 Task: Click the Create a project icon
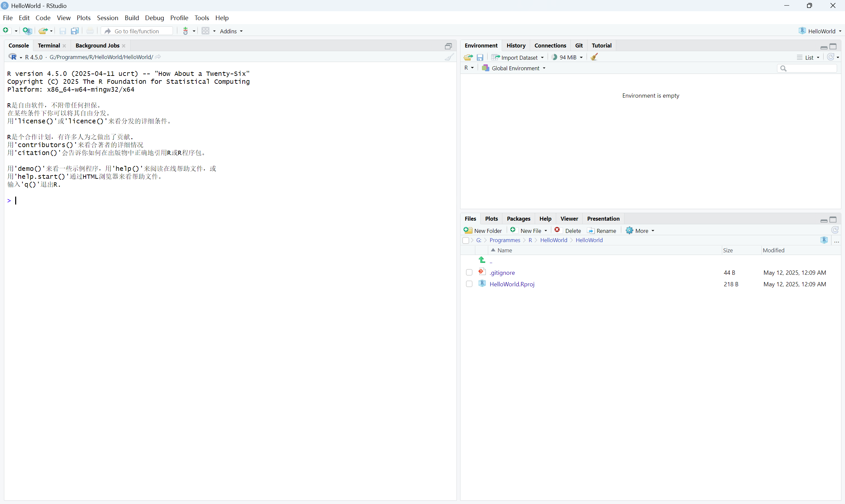pos(27,31)
